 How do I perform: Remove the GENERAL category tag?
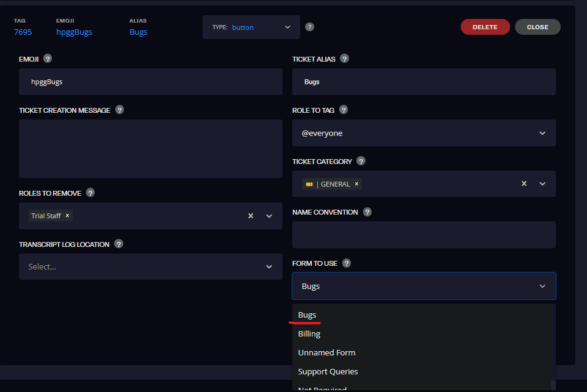tap(356, 184)
